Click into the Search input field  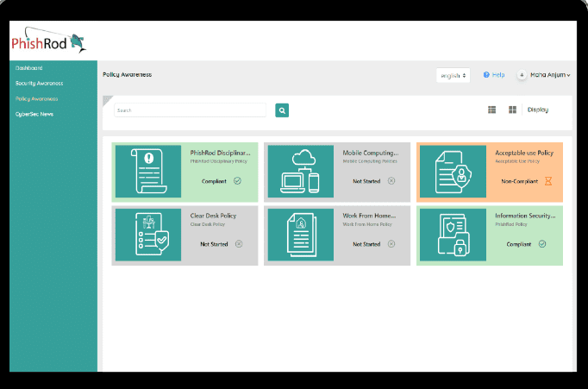190,110
